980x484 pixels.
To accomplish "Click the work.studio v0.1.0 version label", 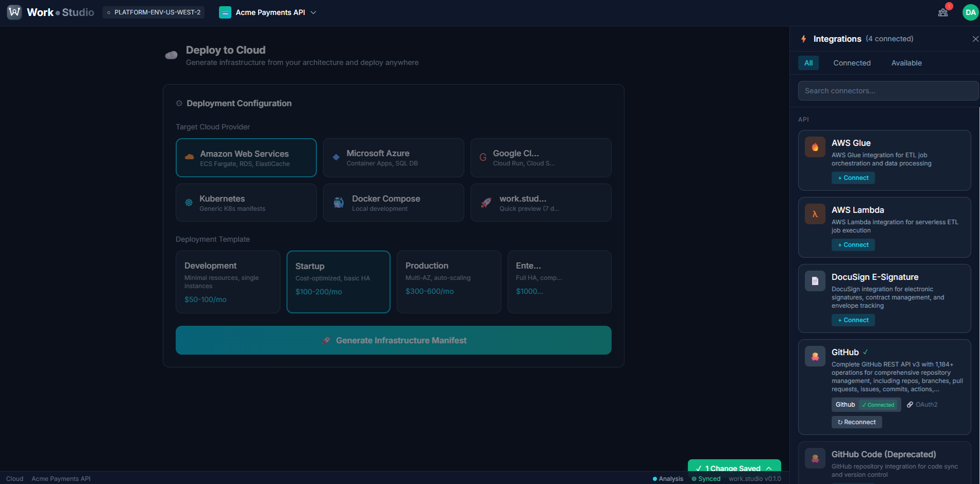I will tap(755, 479).
